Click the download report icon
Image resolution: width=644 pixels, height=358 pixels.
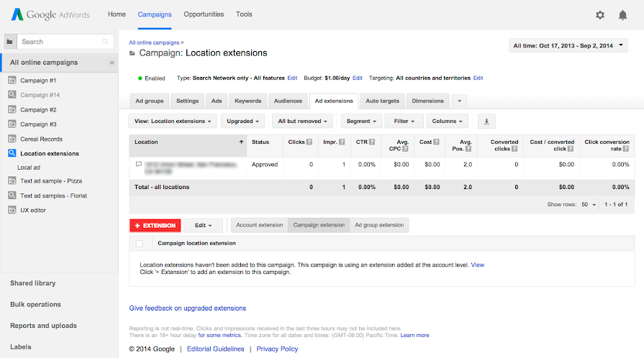pyautogui.click(x=486, y=121)
